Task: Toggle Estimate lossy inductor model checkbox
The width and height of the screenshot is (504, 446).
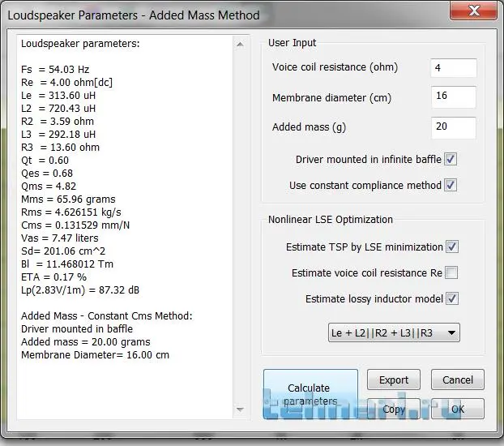Action: [452, 298]
